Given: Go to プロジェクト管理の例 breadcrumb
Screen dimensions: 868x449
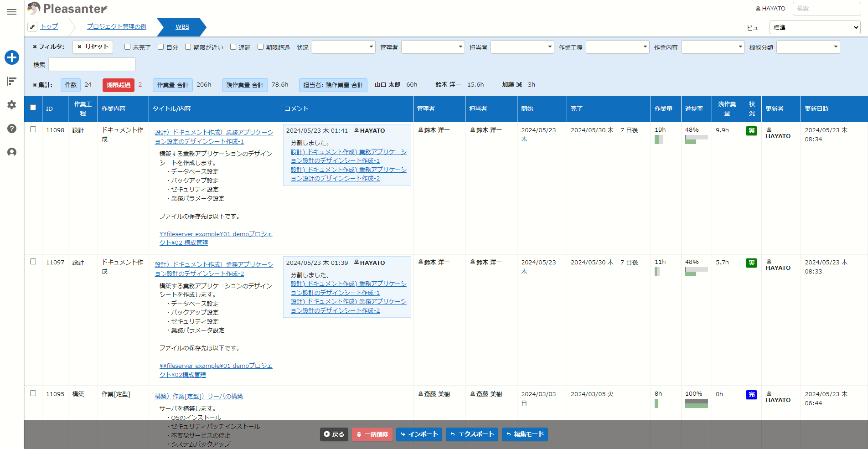Looking at the screenshot, I should click(117, 26).
